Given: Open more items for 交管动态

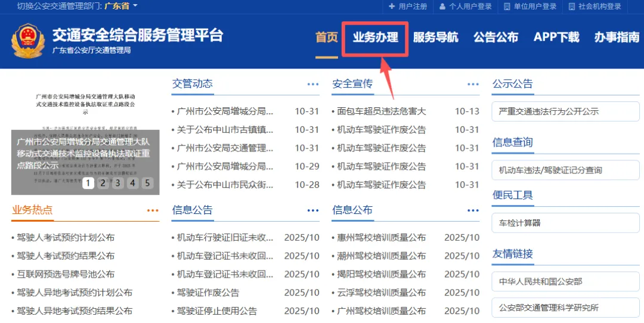Looking at the screenshot, I should click(313, 85).
